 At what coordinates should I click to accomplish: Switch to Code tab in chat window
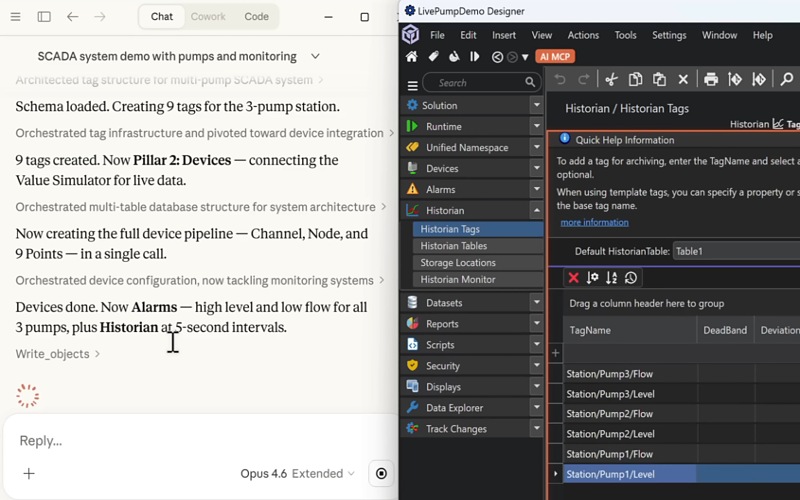256,16
